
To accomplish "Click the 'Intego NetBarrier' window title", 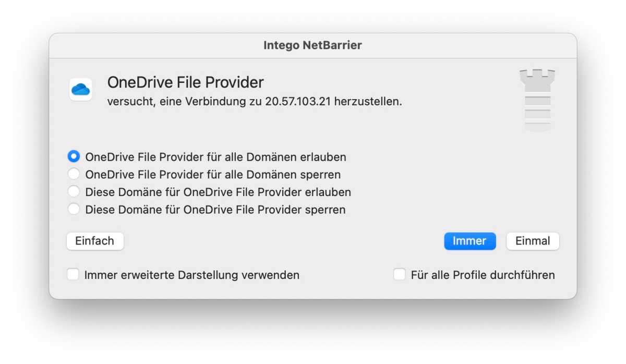I will (312, 45).
